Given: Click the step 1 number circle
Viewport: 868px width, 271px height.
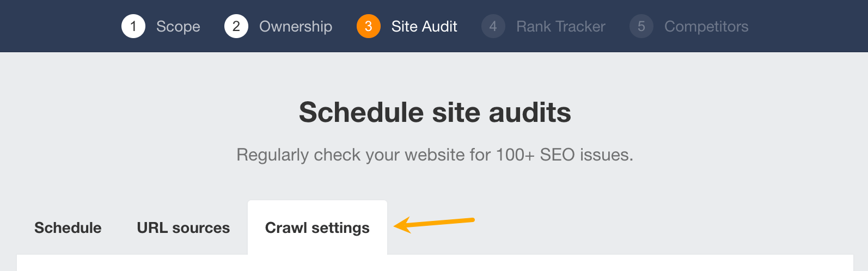Looking at the screenshot, I should click(x=133, y=26).
